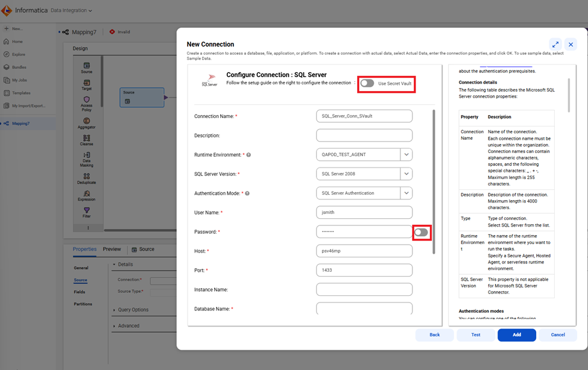
Task: Click the New plus icon in sidebar
Action: click(x=7, y=28)
